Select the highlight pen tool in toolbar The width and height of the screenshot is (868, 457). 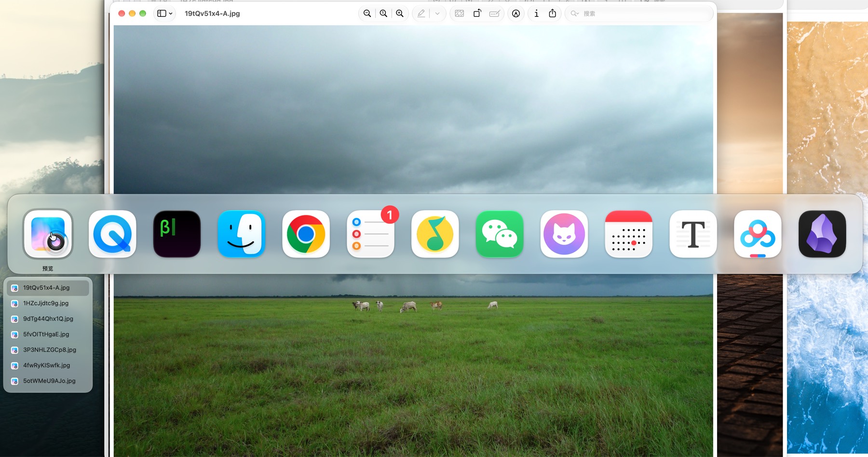point(421,13)
